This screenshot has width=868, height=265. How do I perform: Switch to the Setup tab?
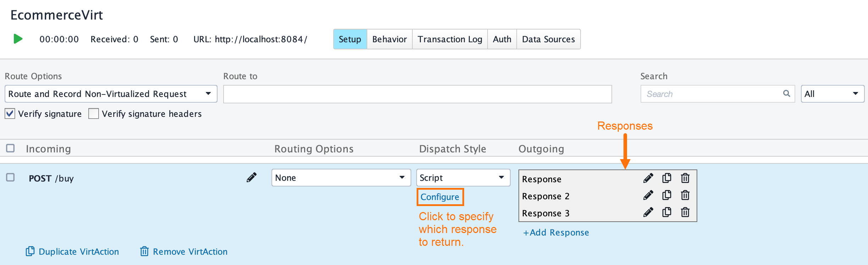350,39
